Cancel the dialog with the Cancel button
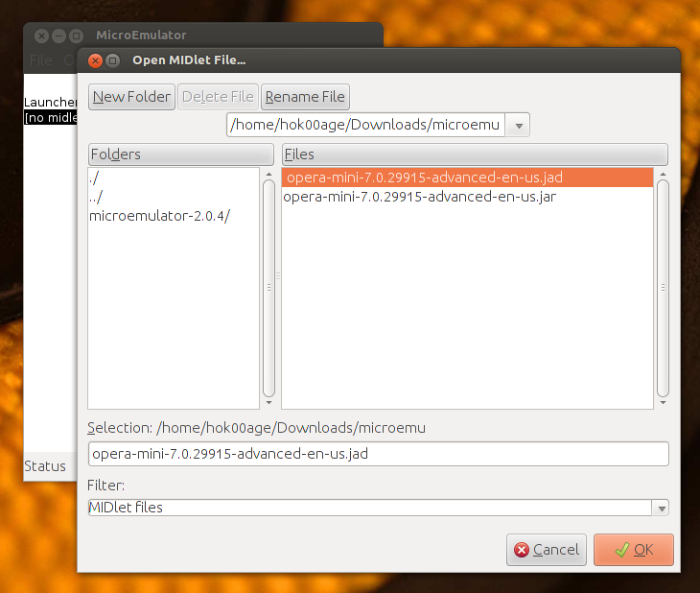This screenshot has height=593, width=700. click(x=547, y=550)
